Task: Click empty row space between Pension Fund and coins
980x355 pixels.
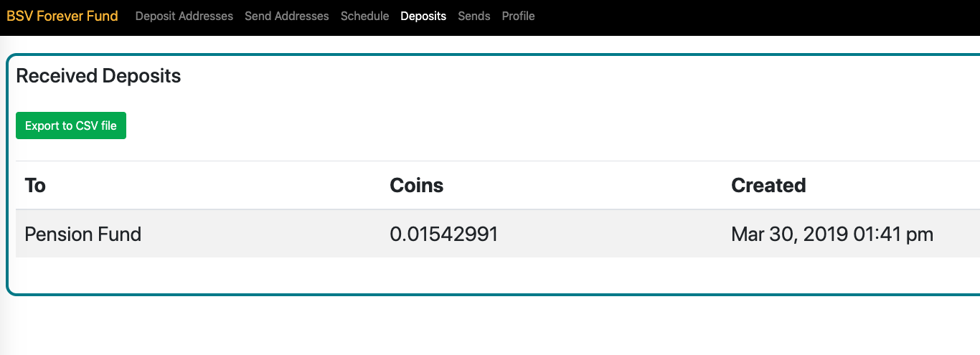Action: [x=265, y=234]
